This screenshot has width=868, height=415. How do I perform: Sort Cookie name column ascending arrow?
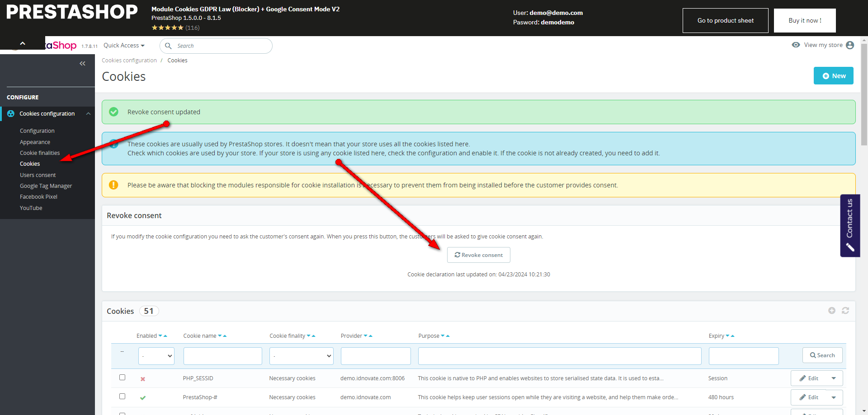(x=225, y=336)
